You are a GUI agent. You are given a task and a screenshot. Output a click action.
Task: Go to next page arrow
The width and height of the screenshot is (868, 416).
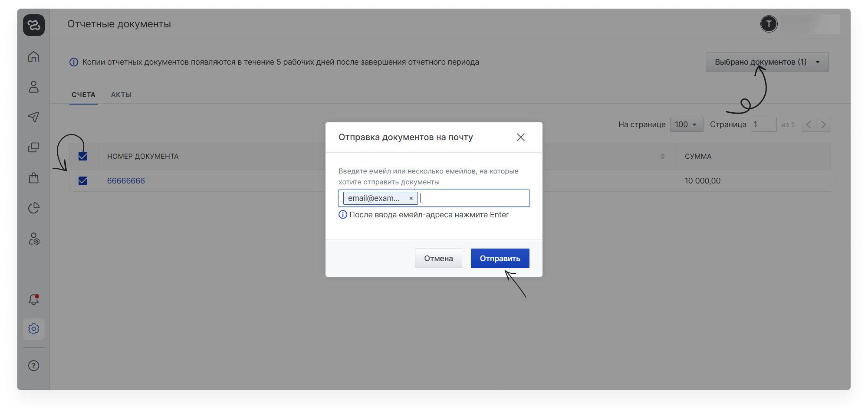coord(823,124)
